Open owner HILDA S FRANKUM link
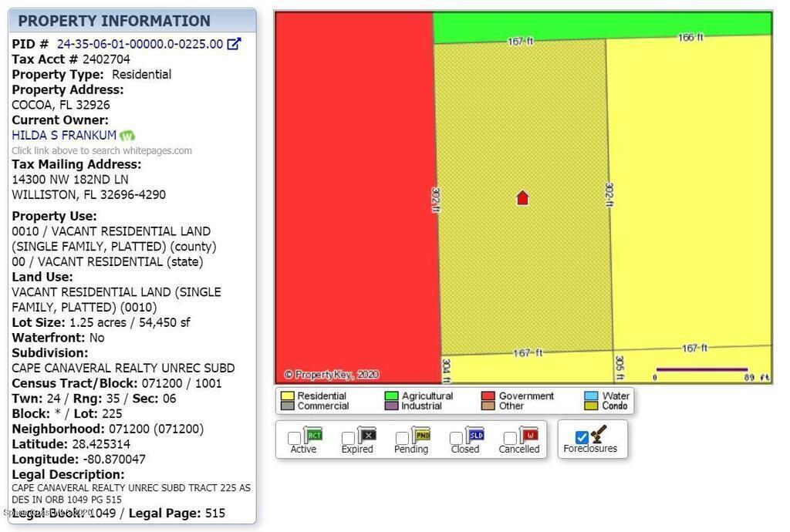The width and height of the screenshot is (790, 532). pyautogui.click(x=64, y=136)
